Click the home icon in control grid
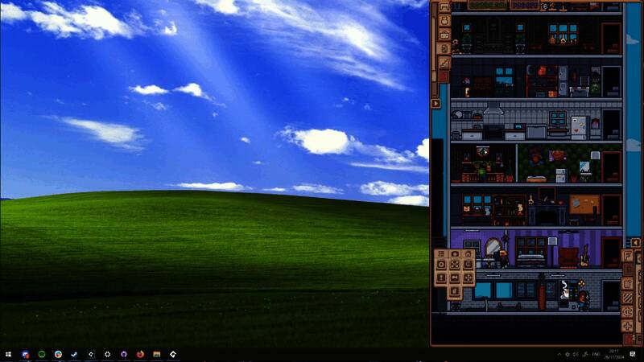Image resolution: width=644 pixels, height=362 pixels. (467, 254)
